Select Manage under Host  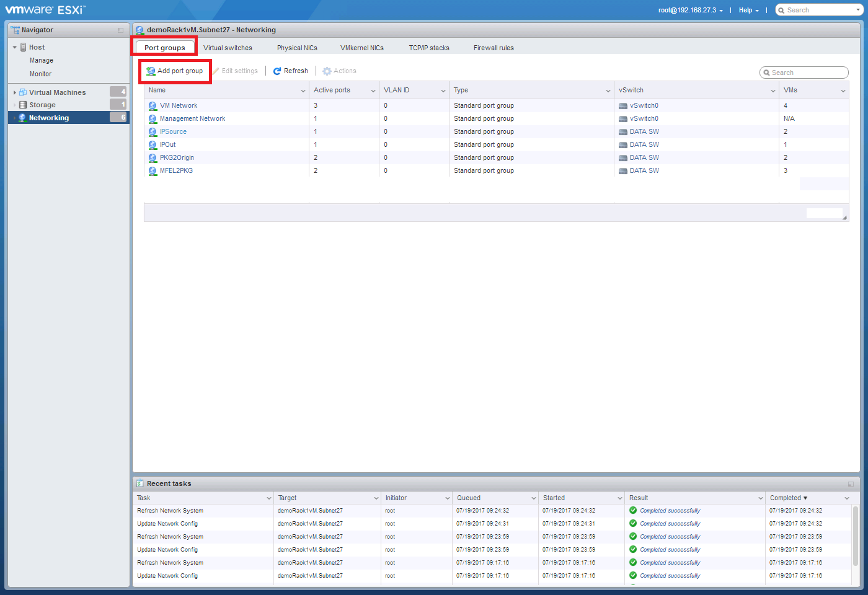pos(42,61)
